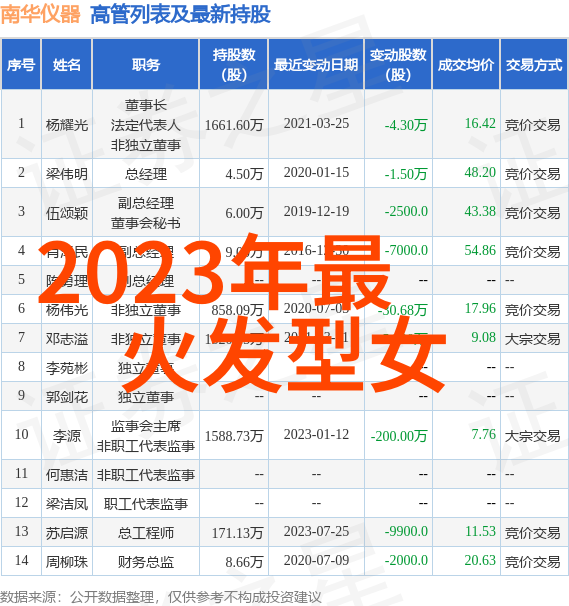The image size is (569, 606).
Task: Click the name 何惠洁
Action: point(66,474)
